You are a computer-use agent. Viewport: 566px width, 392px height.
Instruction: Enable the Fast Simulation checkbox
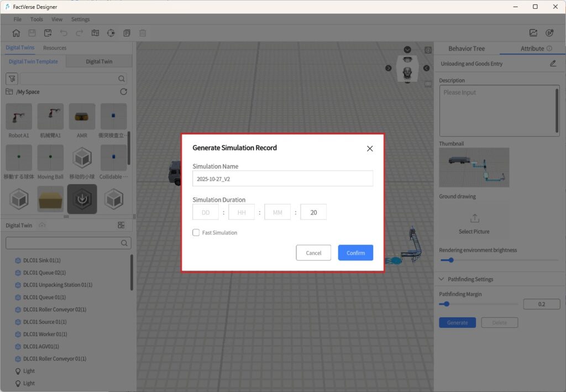coord(196,233)
